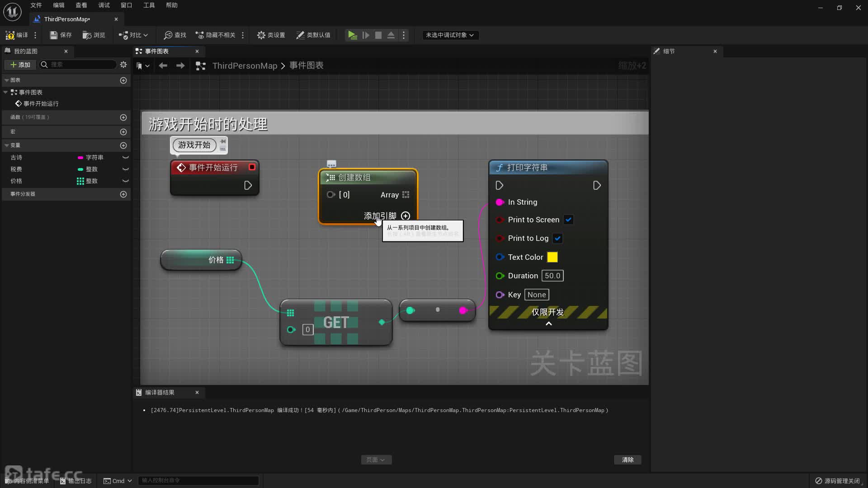Edit GET node index value 0
868x488 pixels.
307,330
